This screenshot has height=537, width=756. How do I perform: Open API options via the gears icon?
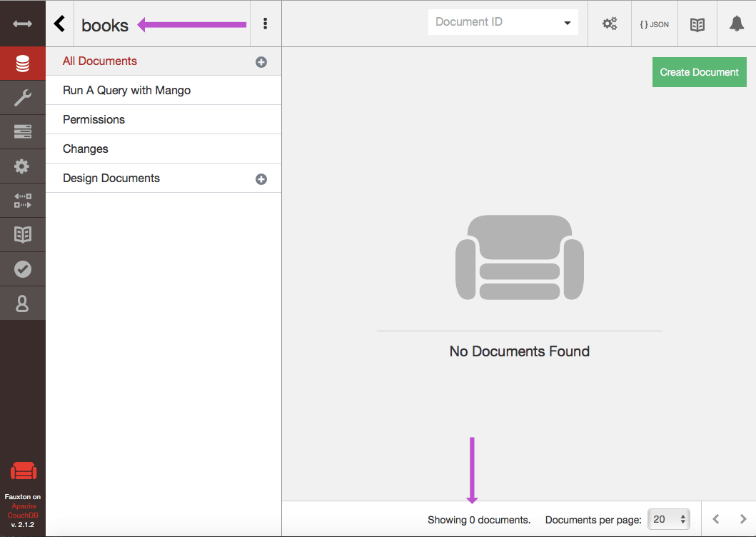(610, 24)
